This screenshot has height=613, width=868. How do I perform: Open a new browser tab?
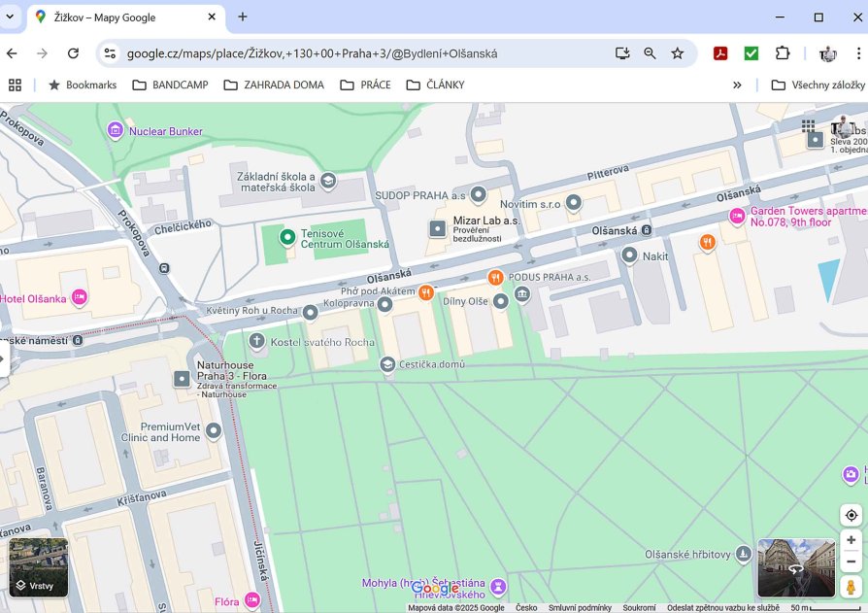pyautogui.click(x=243, y=17)
